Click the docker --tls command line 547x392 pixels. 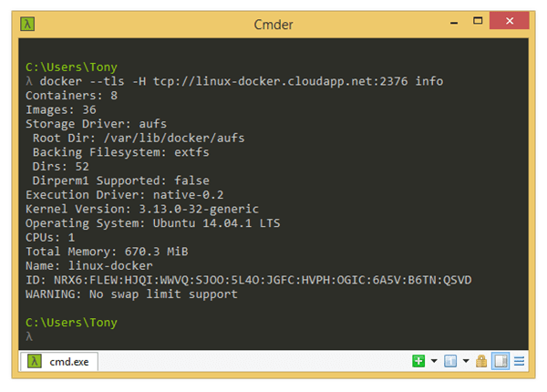click(234, 81)
